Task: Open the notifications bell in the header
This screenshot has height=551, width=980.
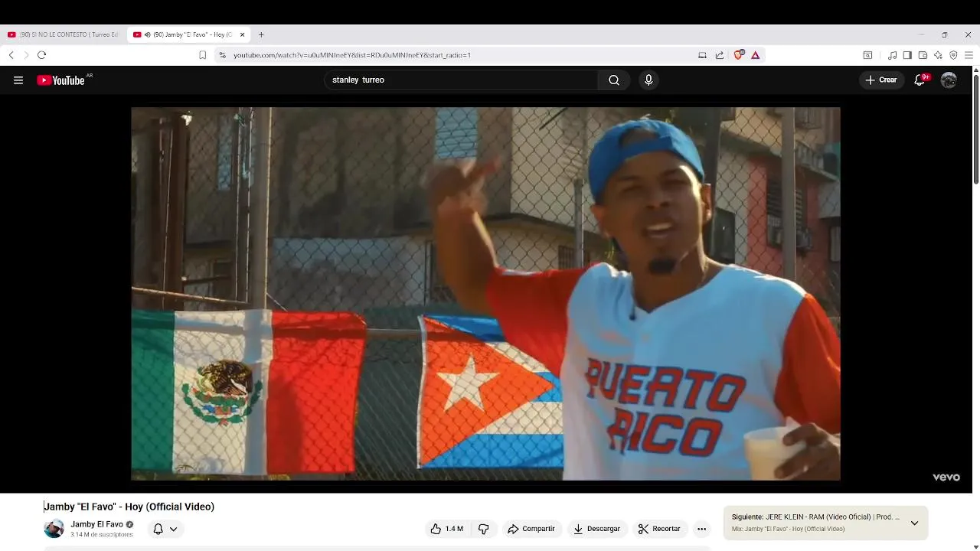Action: pyautogui.click(x=920, y=80)
